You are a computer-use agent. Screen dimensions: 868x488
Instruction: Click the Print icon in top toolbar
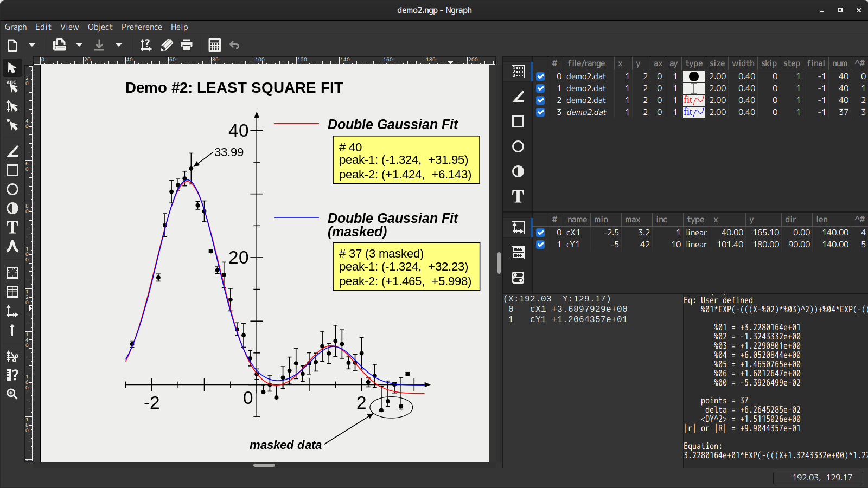pyautogui.click(x=187, y=45)
